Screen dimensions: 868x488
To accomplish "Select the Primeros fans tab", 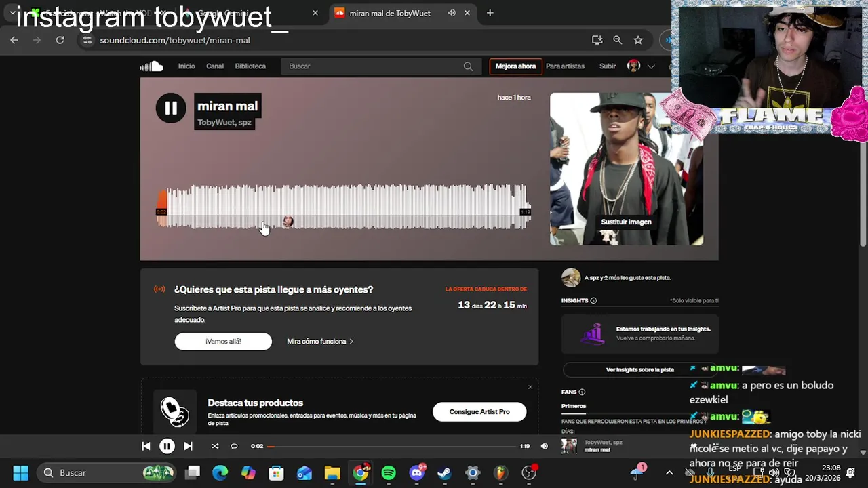I will coord(574,406).
